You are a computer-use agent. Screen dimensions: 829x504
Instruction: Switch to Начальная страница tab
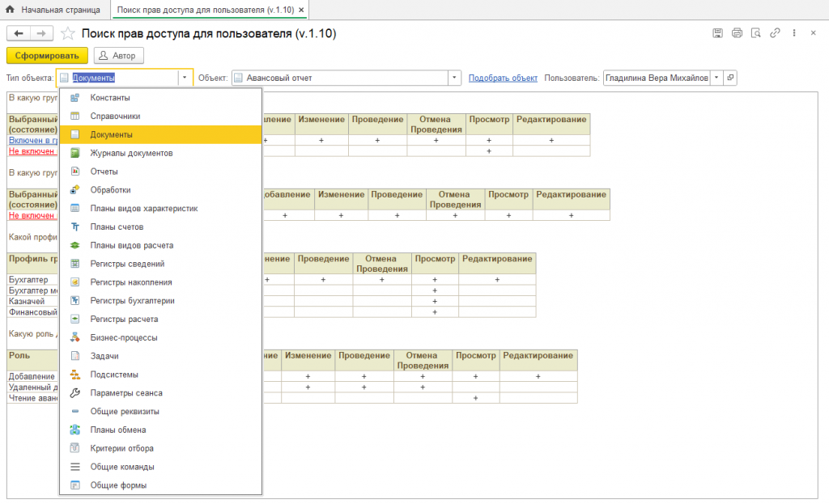55,10
